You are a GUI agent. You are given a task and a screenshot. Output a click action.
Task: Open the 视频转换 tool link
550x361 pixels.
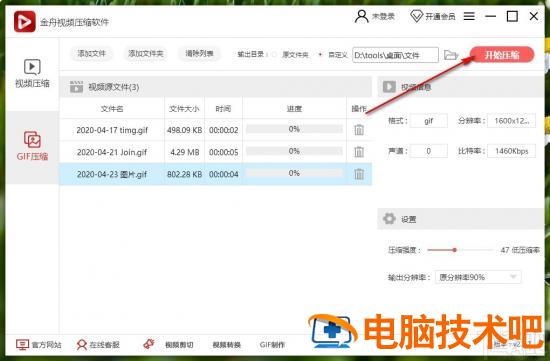[x=226, y=345]
